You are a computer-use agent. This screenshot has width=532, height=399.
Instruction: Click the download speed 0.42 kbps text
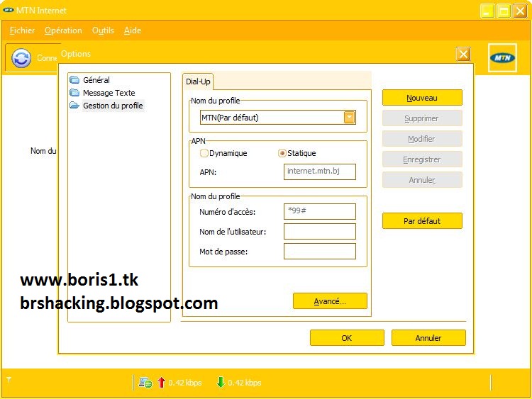click(x=245, y=383)
